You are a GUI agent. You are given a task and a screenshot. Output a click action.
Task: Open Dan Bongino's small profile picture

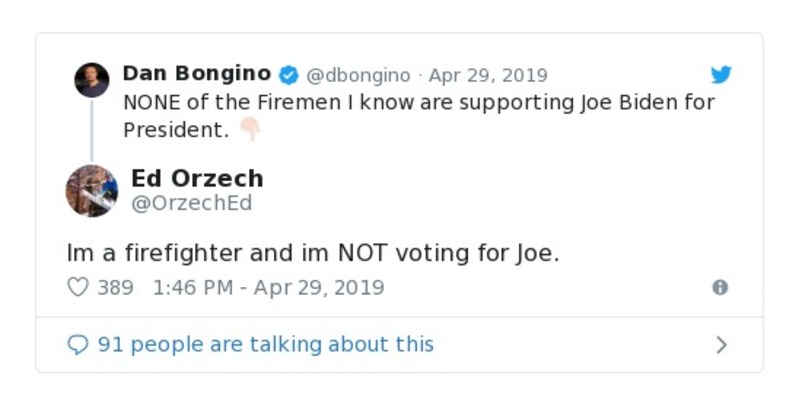(x=92, y=80)
